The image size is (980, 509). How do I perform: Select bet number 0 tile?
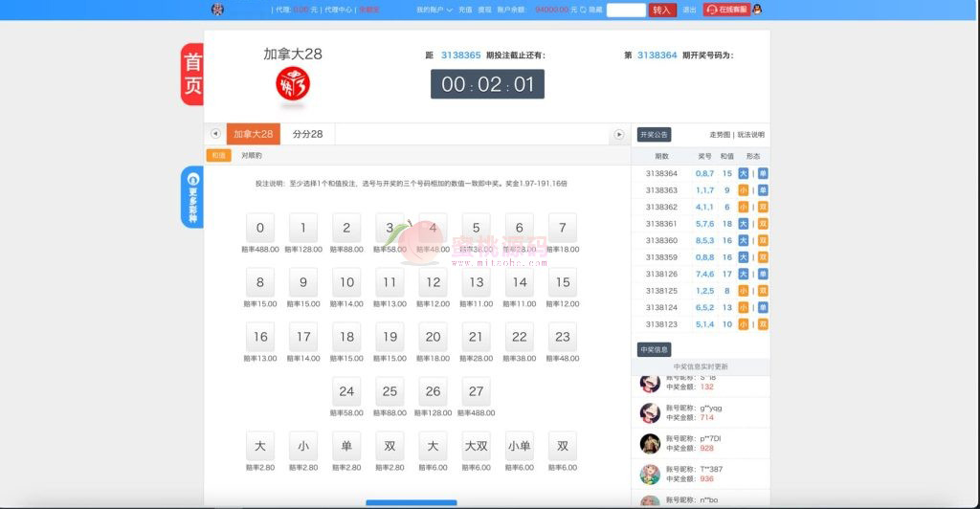click(x=260, y=228)
